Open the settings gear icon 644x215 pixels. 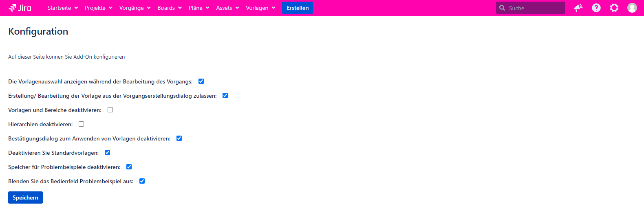tap(614, 8)
